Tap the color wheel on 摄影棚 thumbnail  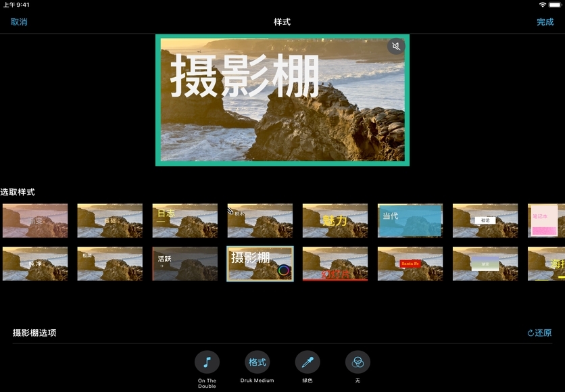pos(284,270)
